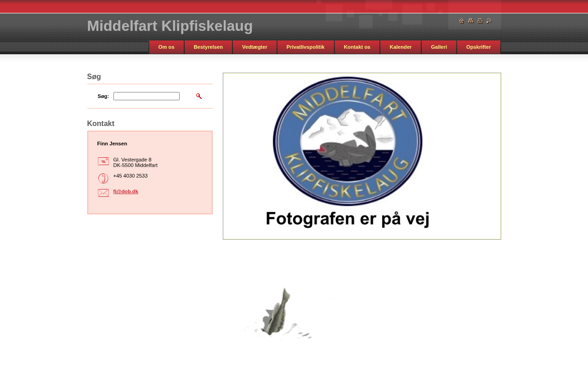Viewport: 588px width, 368px height.
Task: Focus the Søg search input field
Action: [x=147, y=96]
